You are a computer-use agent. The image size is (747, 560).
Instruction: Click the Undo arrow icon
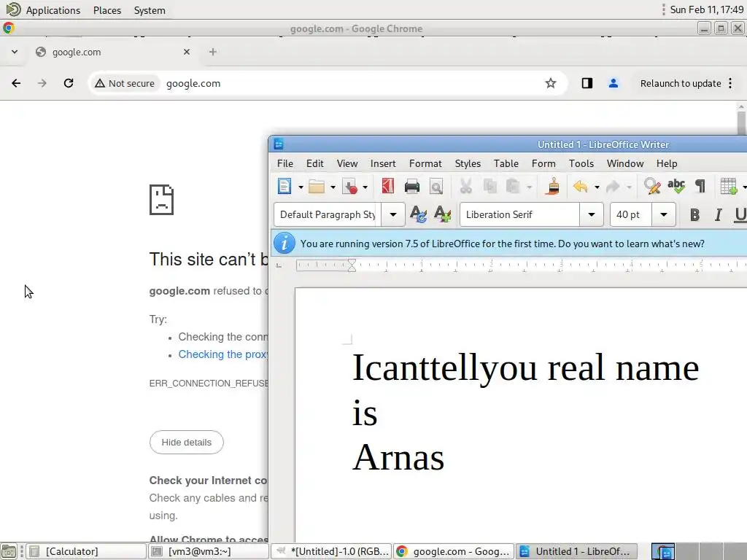580,186
